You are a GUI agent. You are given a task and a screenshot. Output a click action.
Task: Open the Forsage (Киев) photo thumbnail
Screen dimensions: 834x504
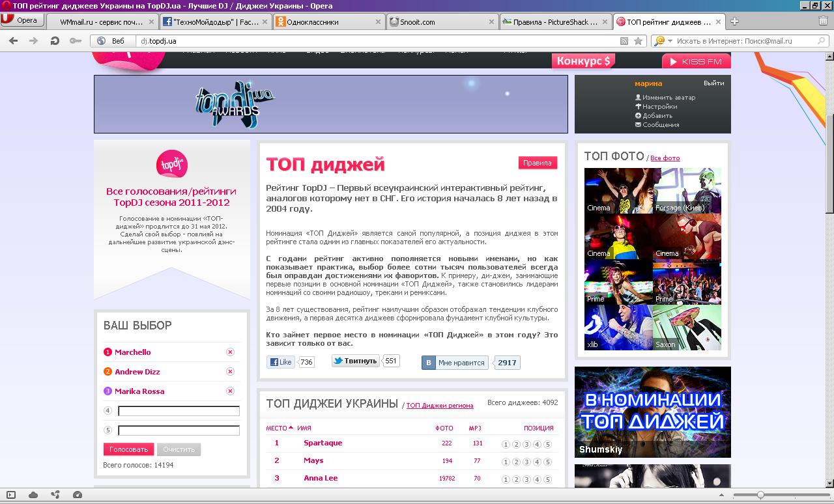coord(687,191)
